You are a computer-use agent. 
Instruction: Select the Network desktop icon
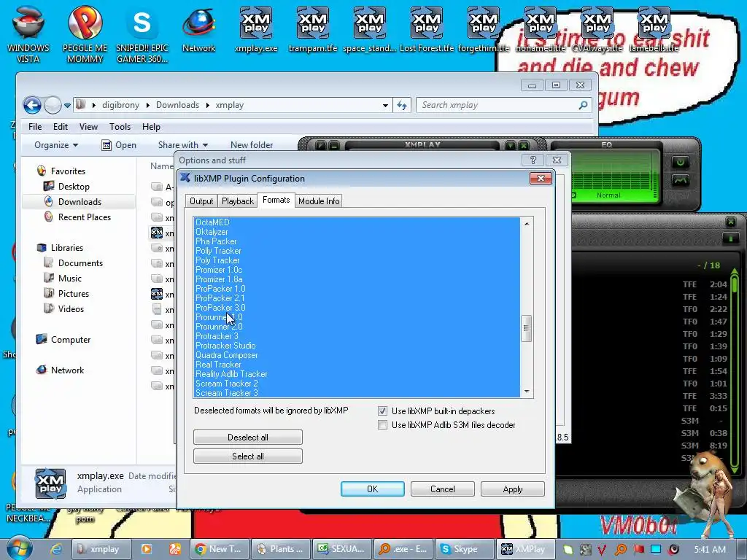(198, 29)
